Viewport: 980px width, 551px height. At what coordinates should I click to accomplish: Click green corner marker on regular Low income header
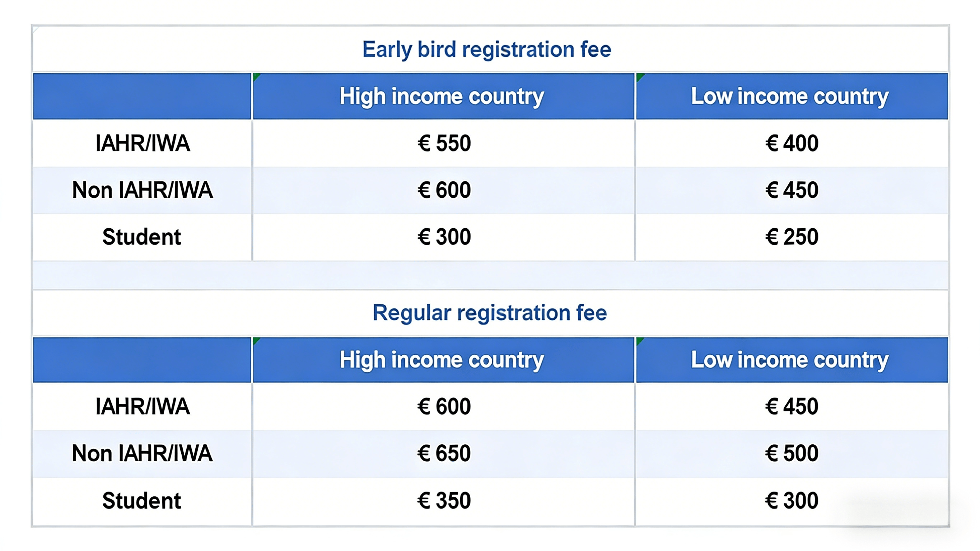(639, 341)
